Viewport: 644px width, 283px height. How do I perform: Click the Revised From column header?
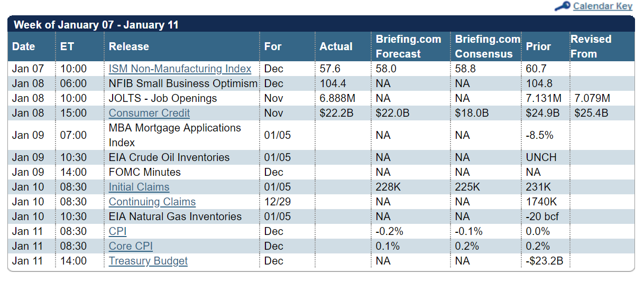tap(591, 46)
